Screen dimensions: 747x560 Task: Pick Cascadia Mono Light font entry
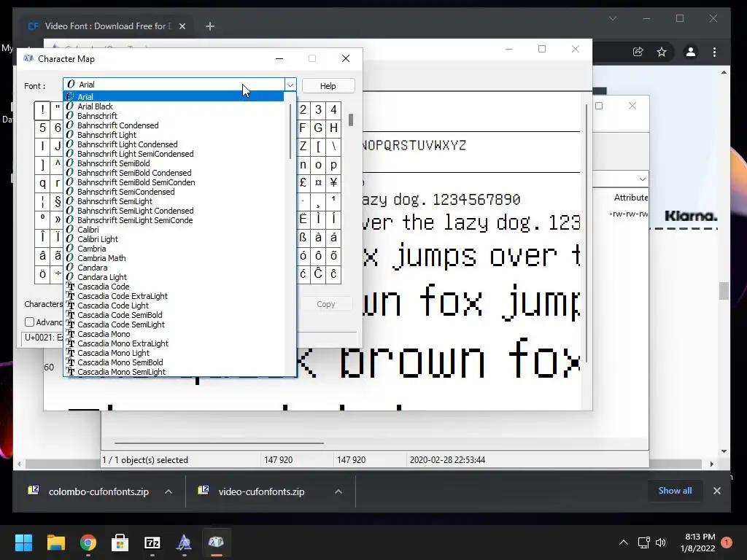click(174, 353)
